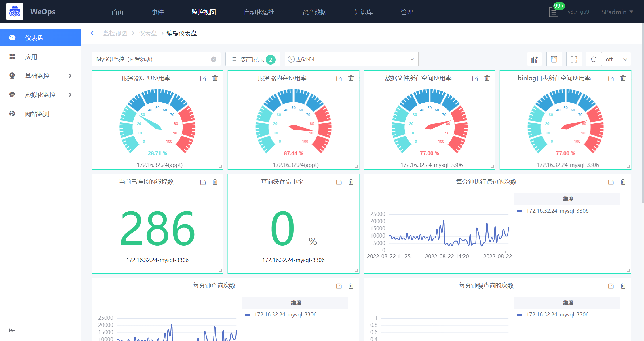Viewport: 644px width, 341px height.
Task: Click the fullscreen expand icon
Action: click(574, 59)
